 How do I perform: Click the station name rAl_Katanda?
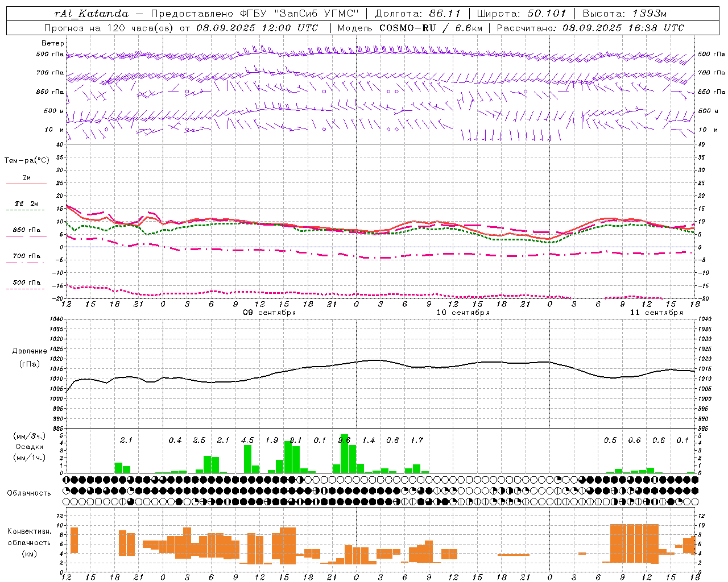(x=92, y=14)
